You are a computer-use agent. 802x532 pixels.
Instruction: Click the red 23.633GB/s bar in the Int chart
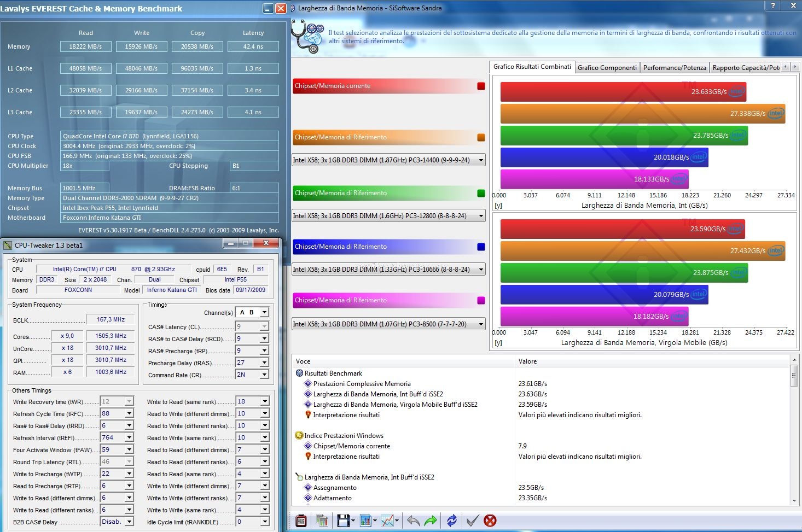(623, 91)
